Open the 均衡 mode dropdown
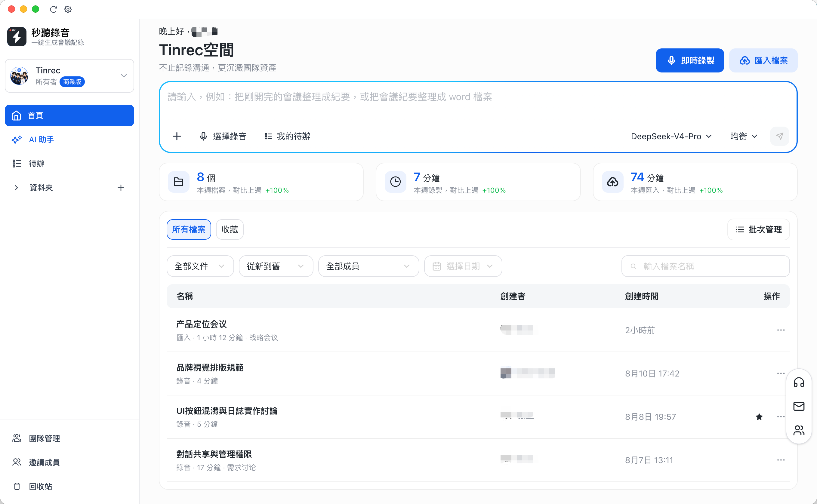Viewport: 817px width, 504px height. 744,136
